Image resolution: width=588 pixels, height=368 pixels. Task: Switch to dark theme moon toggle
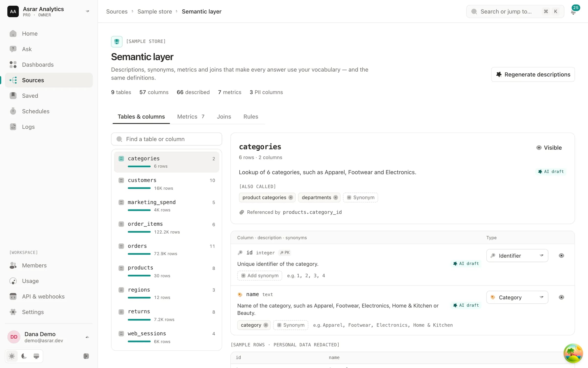(x=24, y=356)
